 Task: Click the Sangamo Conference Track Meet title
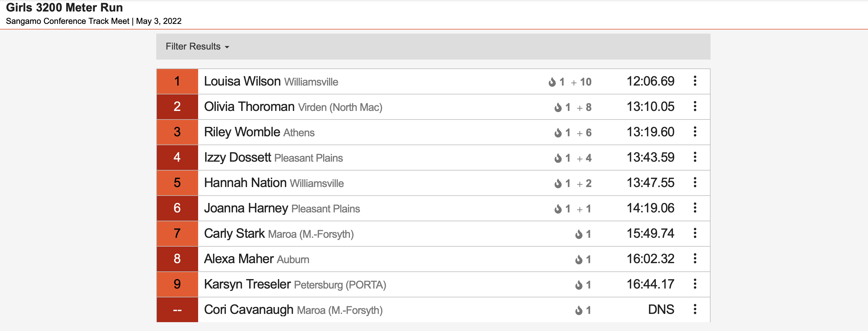pos(68,21)
